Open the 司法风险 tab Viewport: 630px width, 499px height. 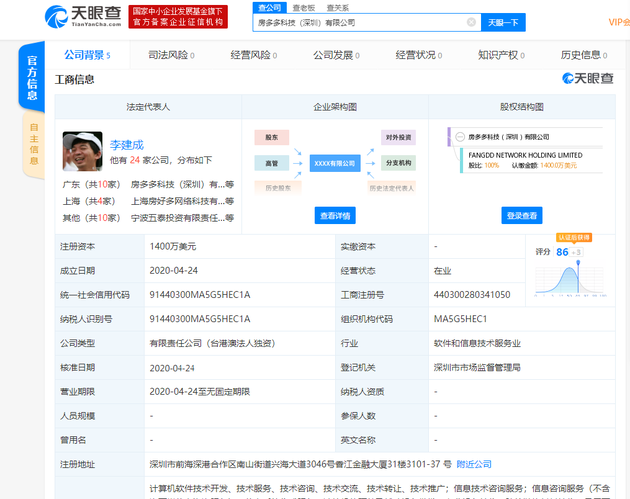pos(170,55)
